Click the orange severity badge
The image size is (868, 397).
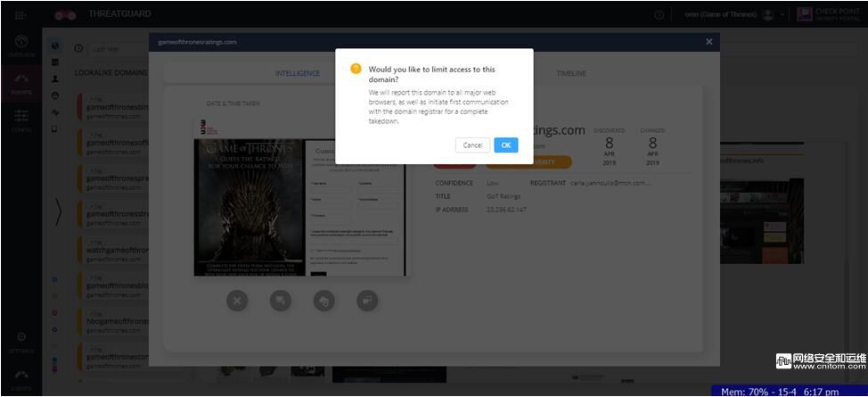coord(528,162)
